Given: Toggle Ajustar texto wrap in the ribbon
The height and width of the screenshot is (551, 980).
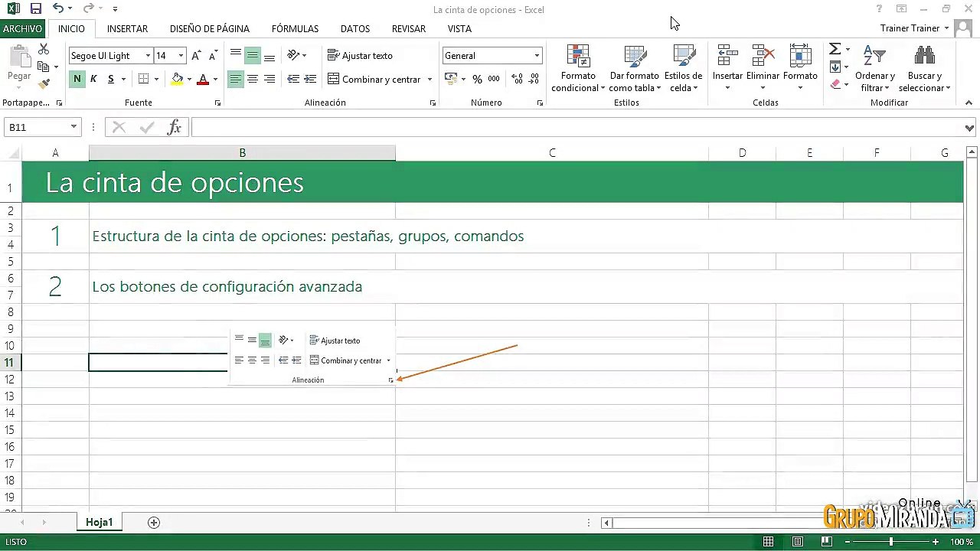Looking at the screenshot, I should [360, 56].
